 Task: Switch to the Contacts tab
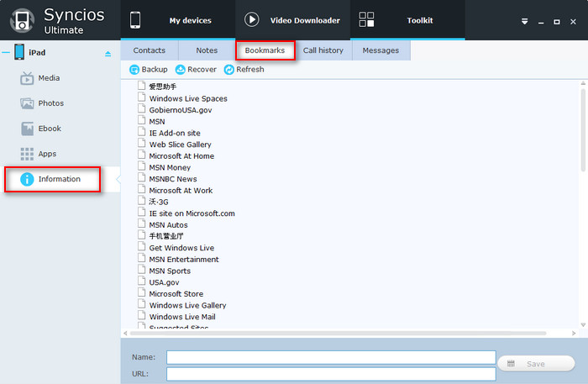pyautogui.click(x=150, y=50)
